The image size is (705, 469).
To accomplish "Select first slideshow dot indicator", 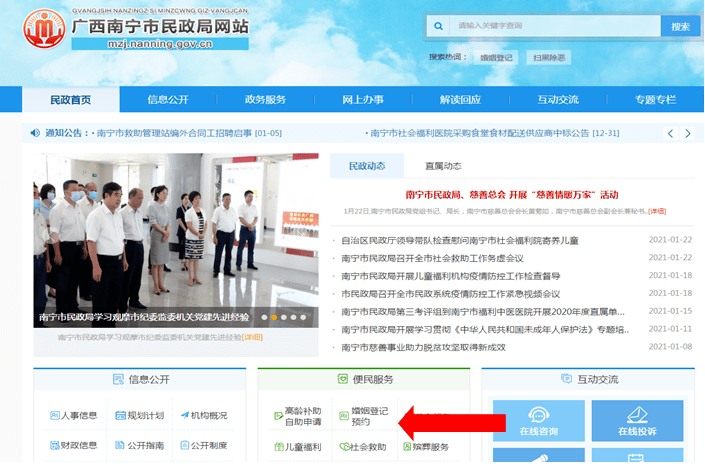I will [264, 317].
